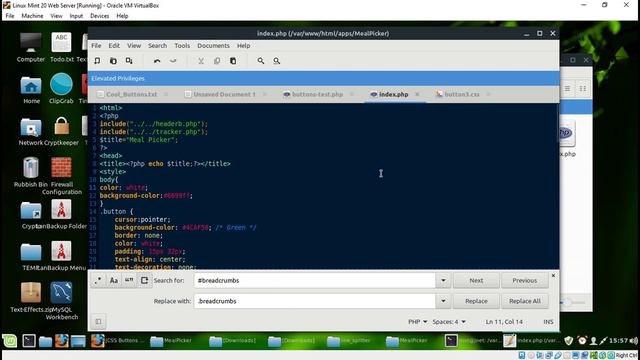
Task: Open VirtualBox Machine menu
Action: pyautogui.click(x=32, y=16)
